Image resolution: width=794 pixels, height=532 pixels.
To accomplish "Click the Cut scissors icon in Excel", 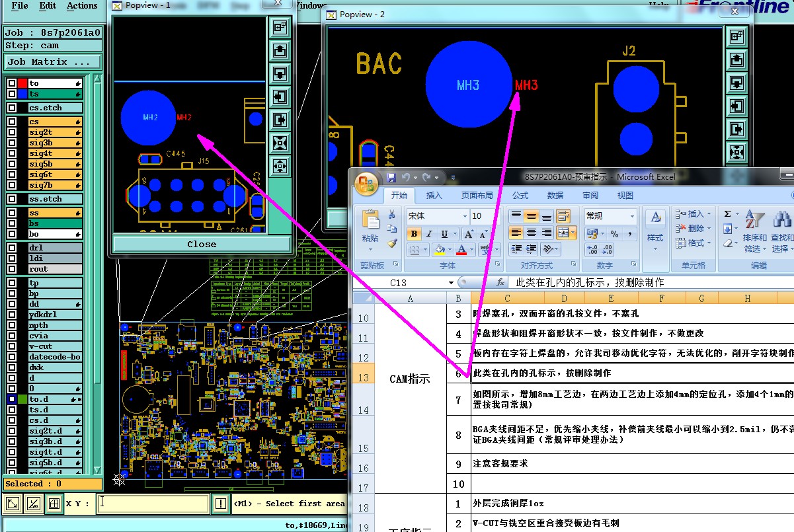I will [x=392, y=214].
